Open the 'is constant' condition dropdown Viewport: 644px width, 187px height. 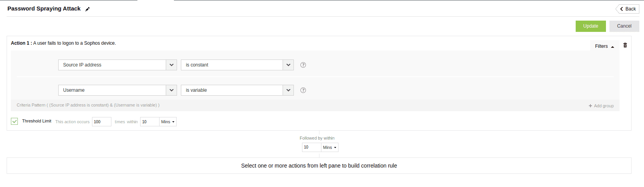pyautogui.click(x=288, y=65)
